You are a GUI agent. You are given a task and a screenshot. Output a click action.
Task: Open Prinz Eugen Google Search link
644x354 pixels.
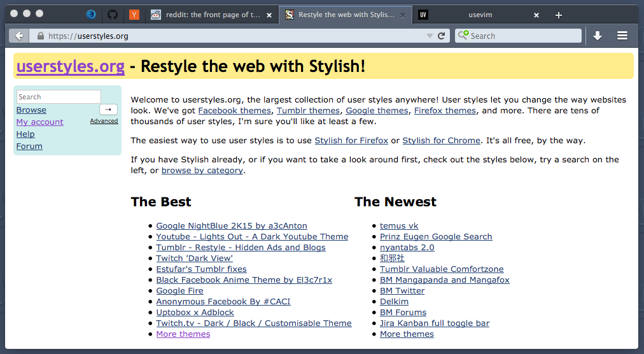point(436,236)
